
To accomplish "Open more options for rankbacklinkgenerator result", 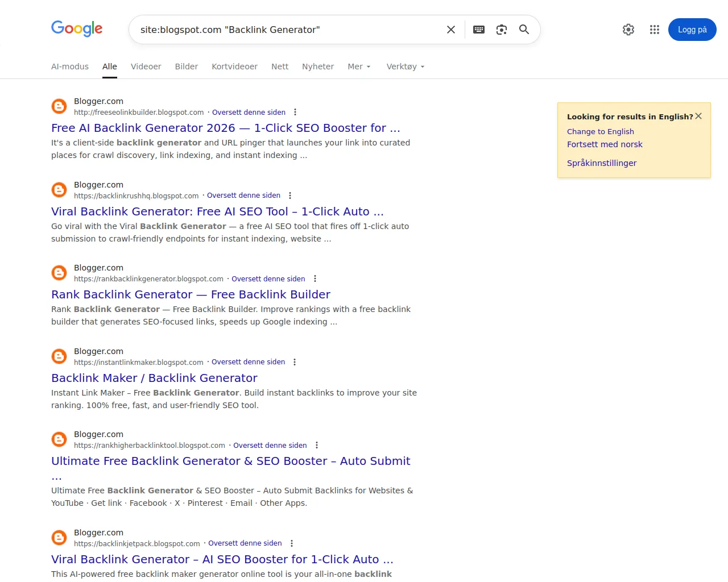I will click(315, 279).
